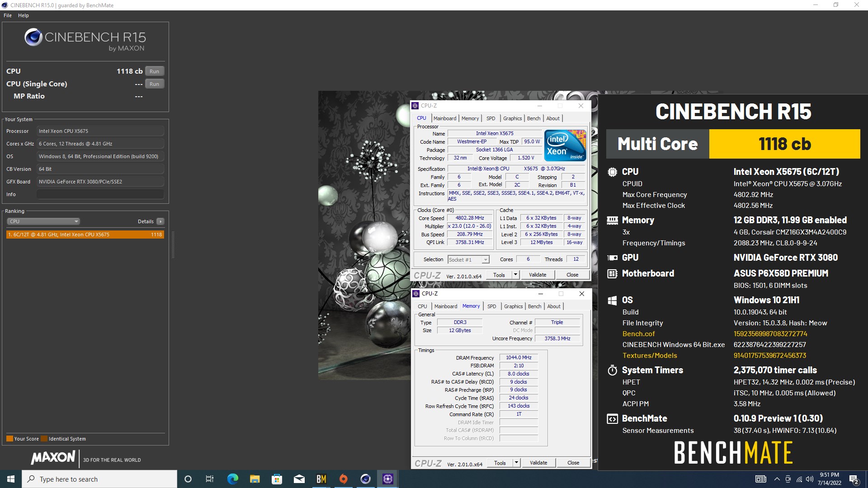The height and width of the screenshot is (488, 868).
Task: Click Validate in lower CPU-Z window
Action: [x=538, y=463]
